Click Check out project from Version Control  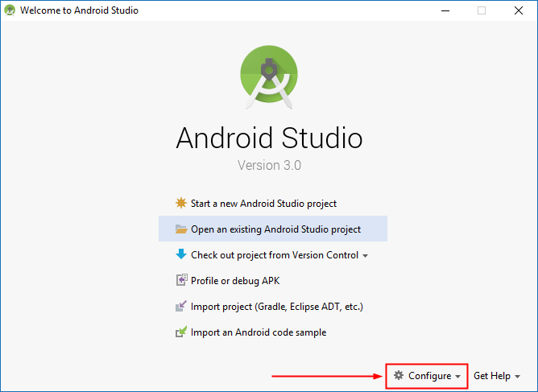tap(275, 255)
